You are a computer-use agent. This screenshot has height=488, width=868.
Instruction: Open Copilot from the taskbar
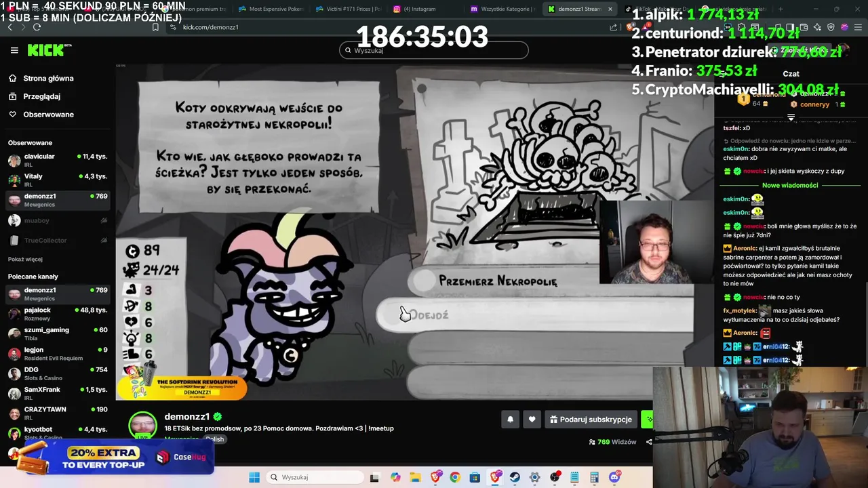395,477
